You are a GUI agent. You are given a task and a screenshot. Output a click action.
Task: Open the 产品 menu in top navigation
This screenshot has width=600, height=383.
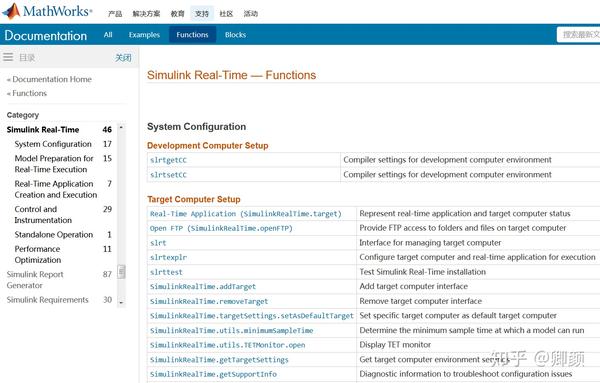(x=115, y=14)
